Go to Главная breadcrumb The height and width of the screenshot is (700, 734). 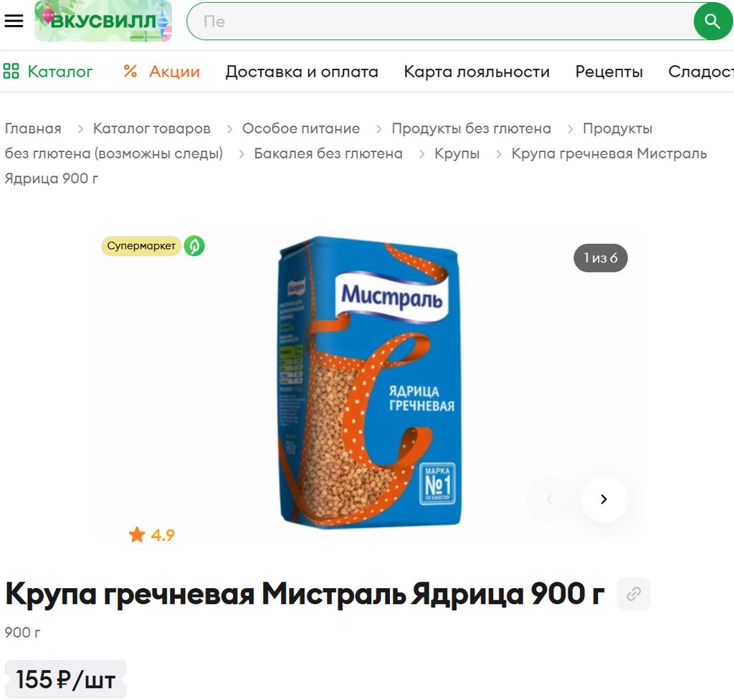pos(33,128)
